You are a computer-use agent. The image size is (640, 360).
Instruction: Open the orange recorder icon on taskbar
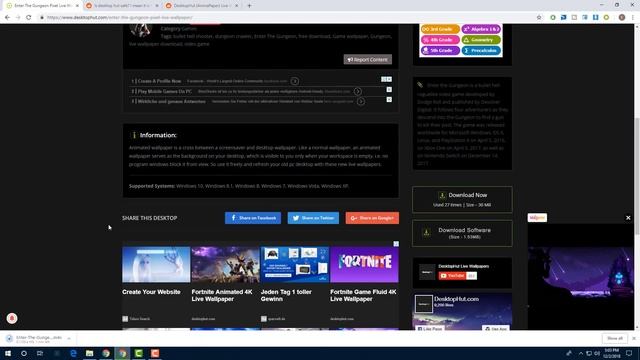(155, 353)
